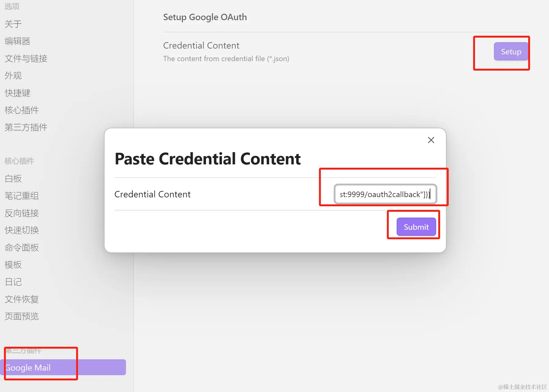Select 快速切换 plugin settings
This screenshot has width=549, height=392.
[x=22, y=230]
